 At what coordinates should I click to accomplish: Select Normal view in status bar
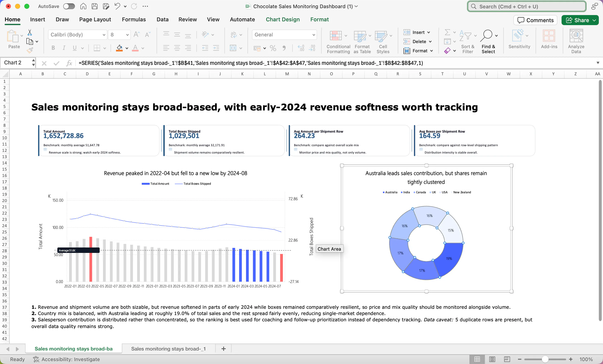(477, 359)
